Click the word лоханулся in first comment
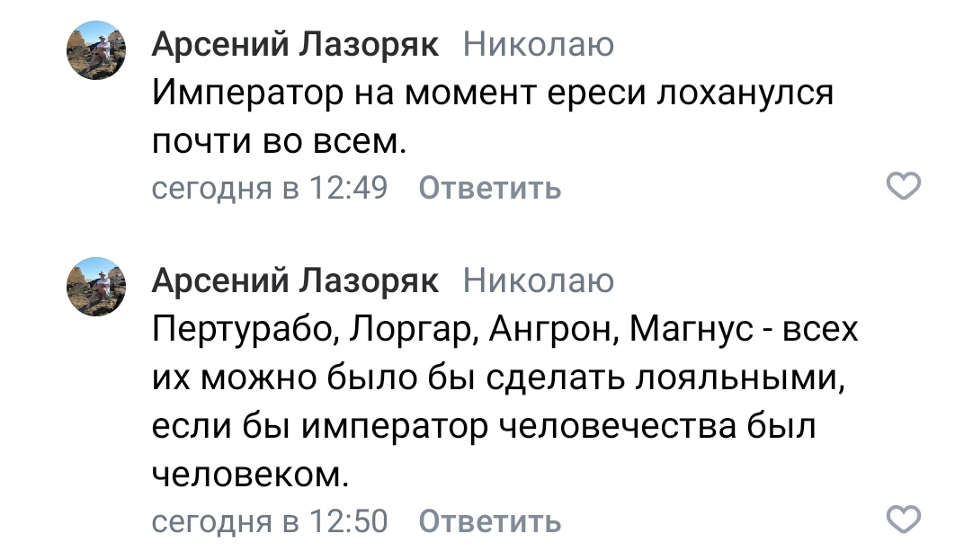Viewport: 955px width, 560px height. tap(745, 93)
